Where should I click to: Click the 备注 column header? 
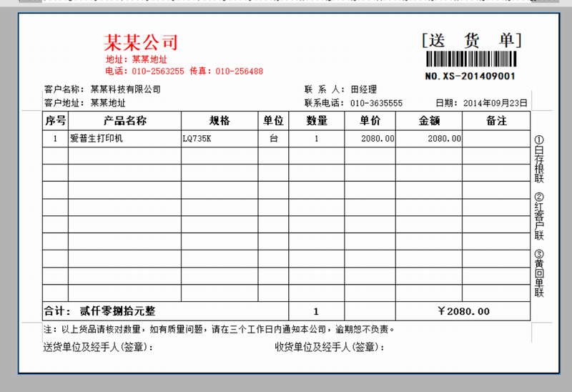[x=496, y=121]
